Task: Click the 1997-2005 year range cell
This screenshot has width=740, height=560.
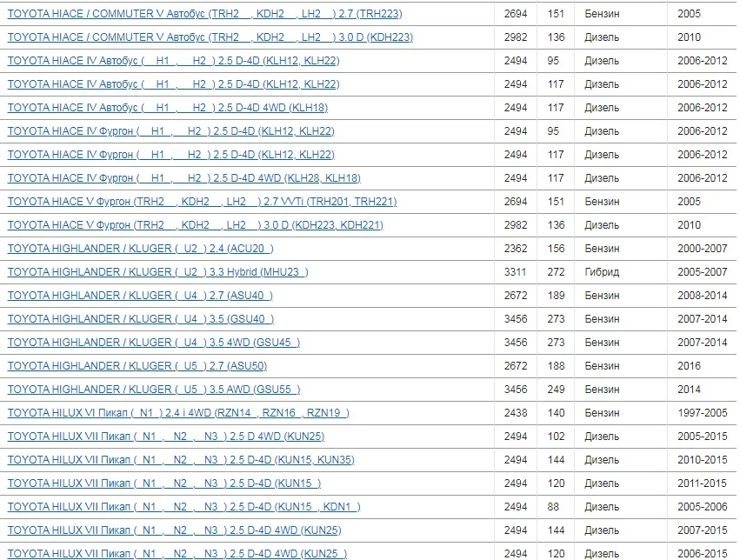Action: 703,413
